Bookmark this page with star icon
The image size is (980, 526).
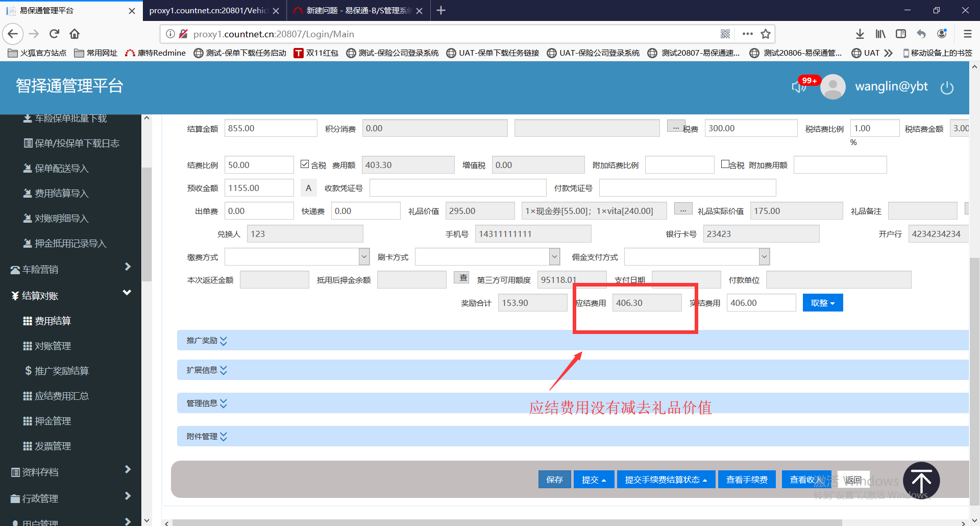point(765,34)
